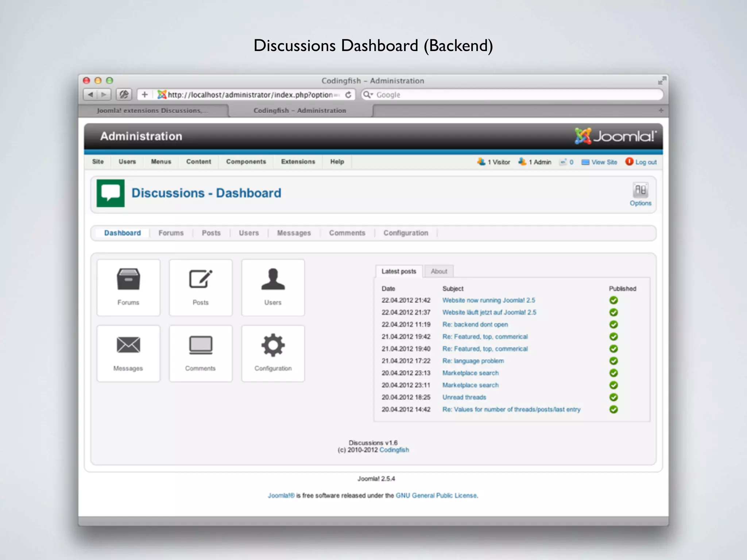Open the Content menu
This screenshot has width=747, height=560.
[x=198, y=162]
